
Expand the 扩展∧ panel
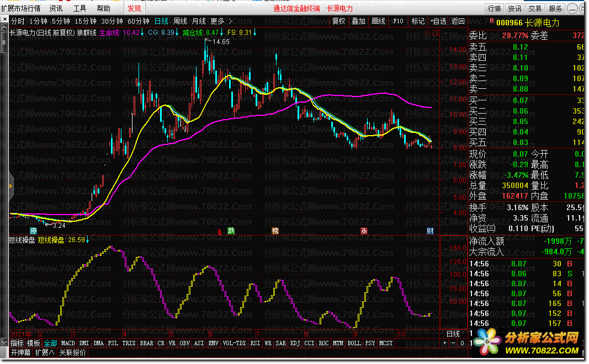(x=45, y=352)
